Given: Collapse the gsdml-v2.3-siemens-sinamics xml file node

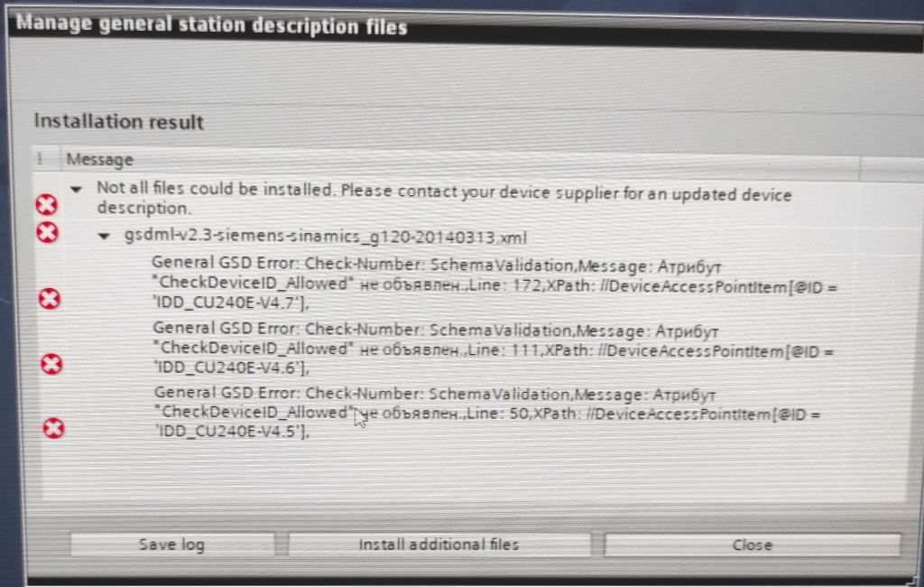Looking at the screenshot, I should (x=105, y=236).
